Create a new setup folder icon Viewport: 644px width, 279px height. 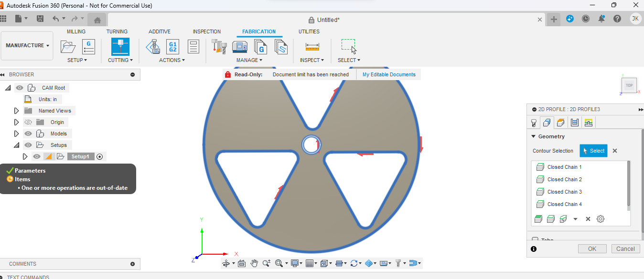pos(68,47)
